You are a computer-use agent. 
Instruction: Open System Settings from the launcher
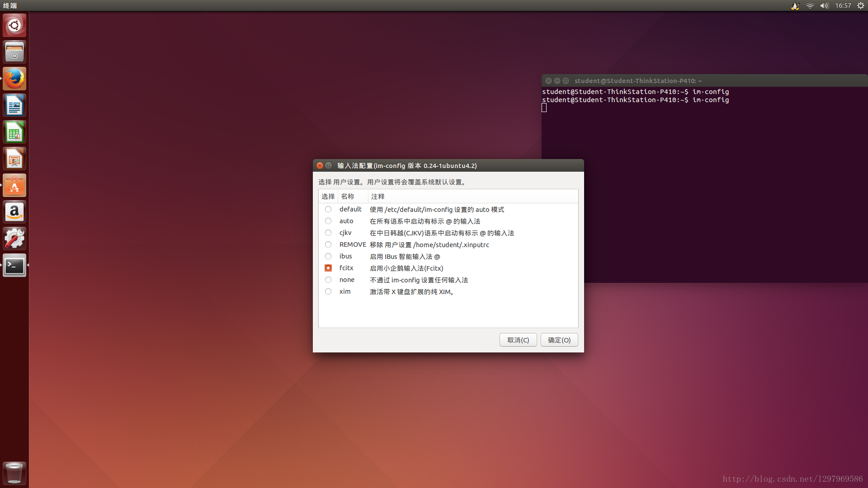(x=14, y=239)
